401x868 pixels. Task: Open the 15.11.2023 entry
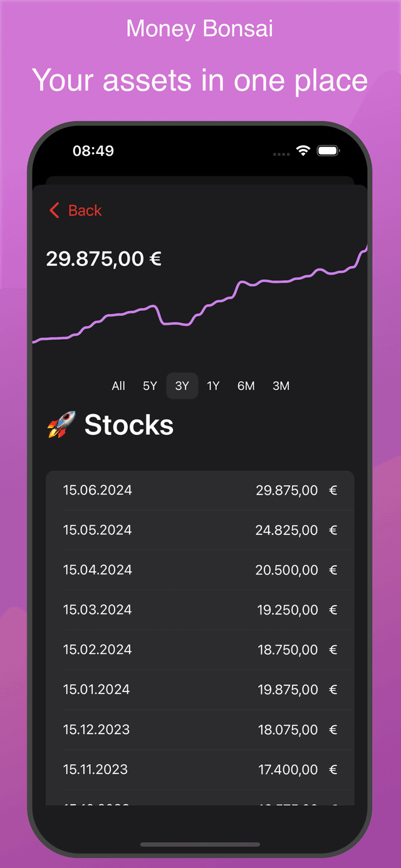pyautogui.click(x=199, y=770)
